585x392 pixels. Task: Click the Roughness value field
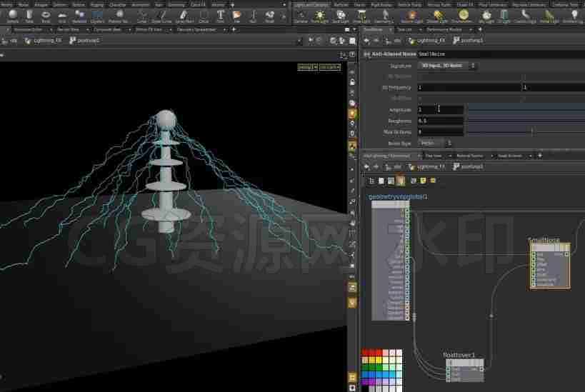tap(441, 121)
